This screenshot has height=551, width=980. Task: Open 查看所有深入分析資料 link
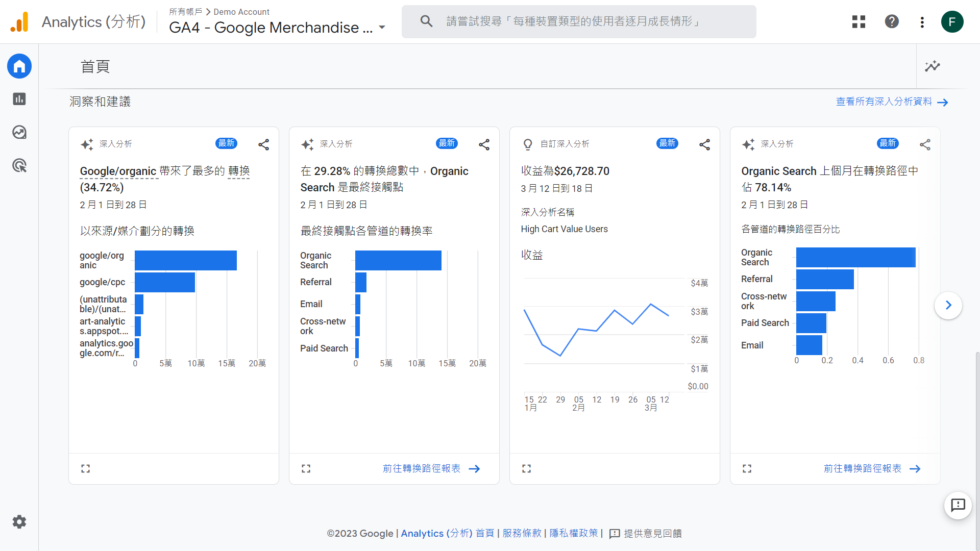pos(892,102)
